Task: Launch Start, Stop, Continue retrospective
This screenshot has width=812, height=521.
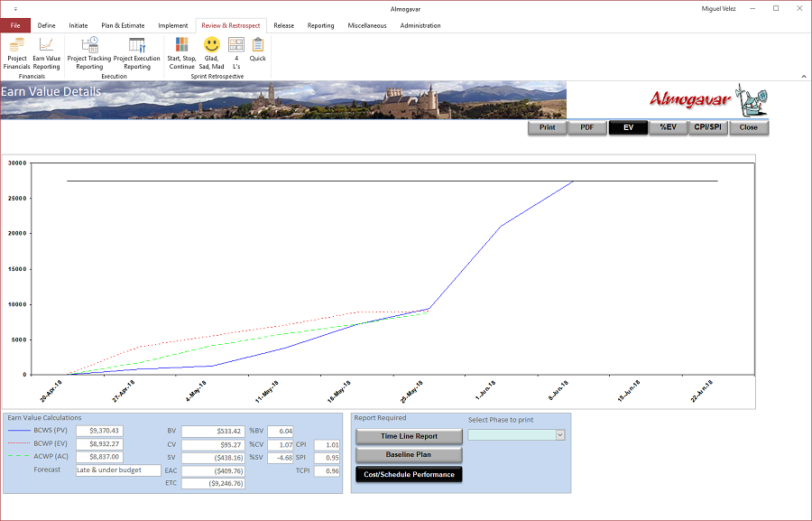Action: tap(181, 53)
